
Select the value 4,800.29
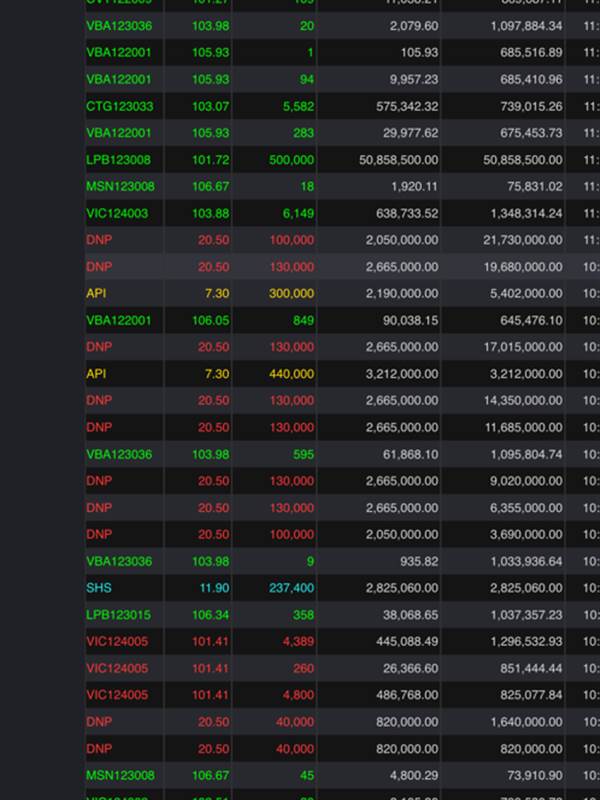415,776
